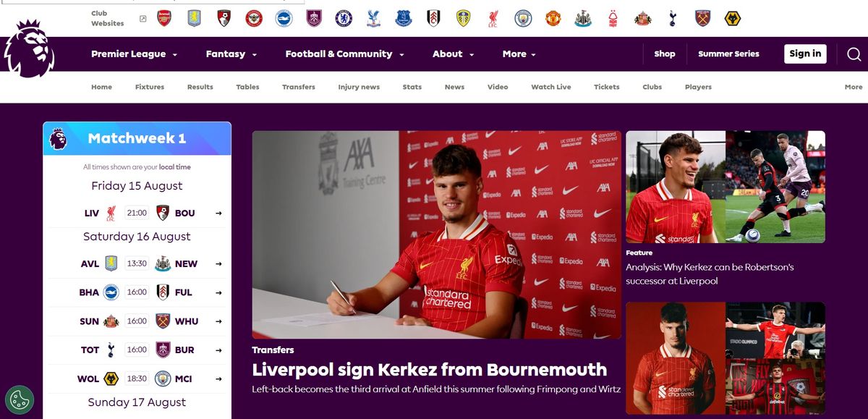Screen dimensions: 868x419
Task: Click the search magnifier icon
Action: [854, 54]
